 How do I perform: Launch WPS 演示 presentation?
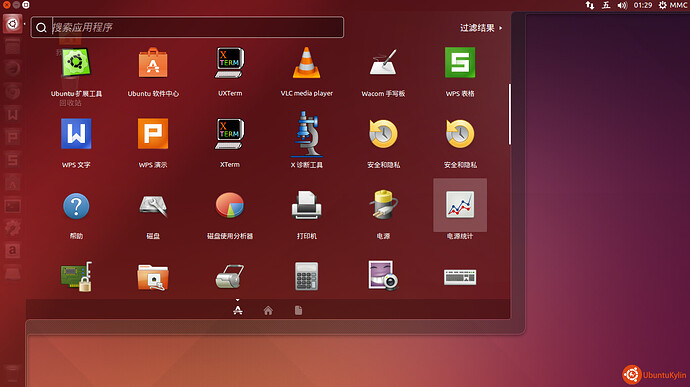(153, 134)
